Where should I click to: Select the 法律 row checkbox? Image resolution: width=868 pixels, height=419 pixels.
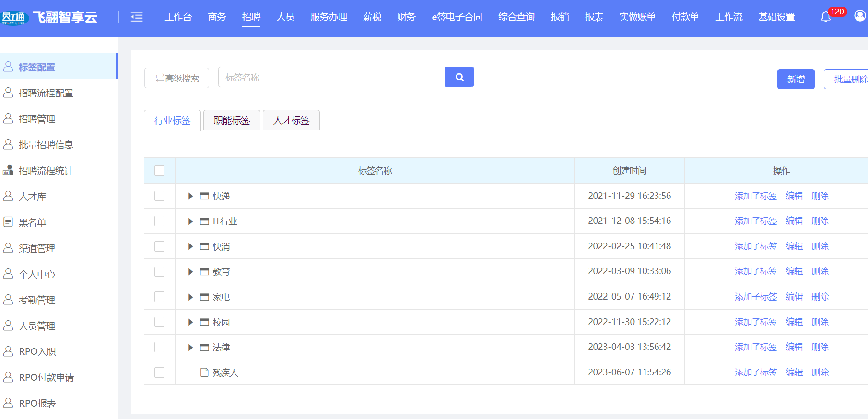point(160,347)
